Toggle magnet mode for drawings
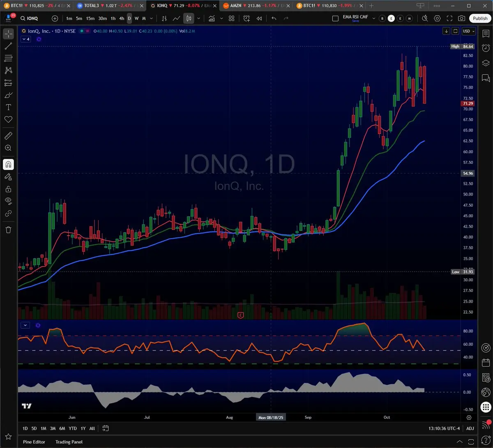This screenshot has width=493, height=448. (x=8, y=165)
